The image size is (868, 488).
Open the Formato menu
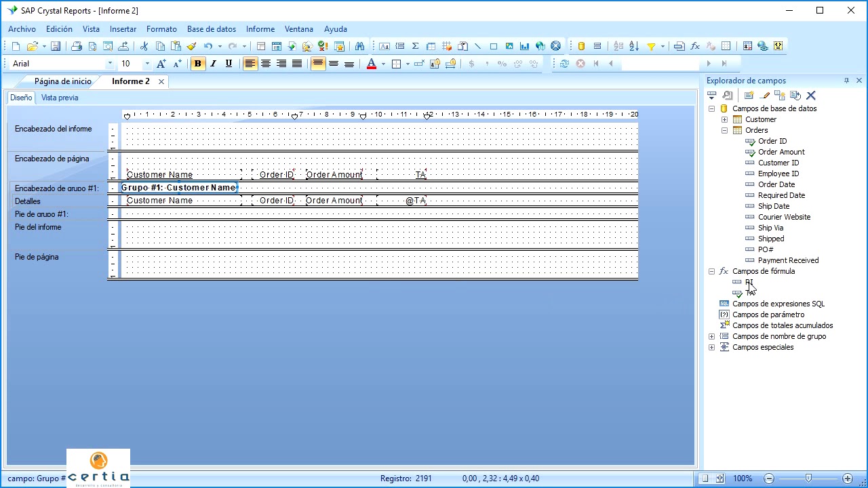tap(161, 29)
